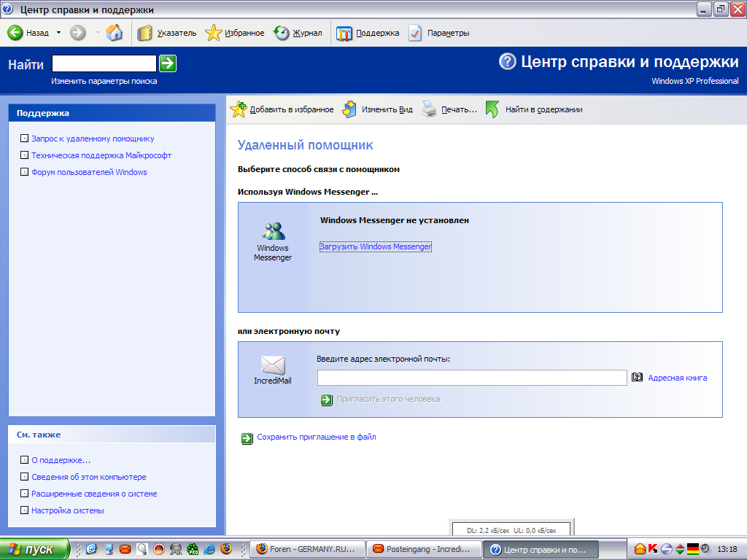Open Расширенные сведения о системе link
This screenshot has width=747, height=560.
94,494
